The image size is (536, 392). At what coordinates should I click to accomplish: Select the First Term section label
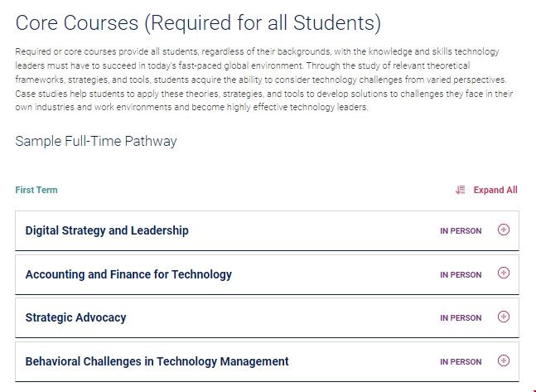36,190
